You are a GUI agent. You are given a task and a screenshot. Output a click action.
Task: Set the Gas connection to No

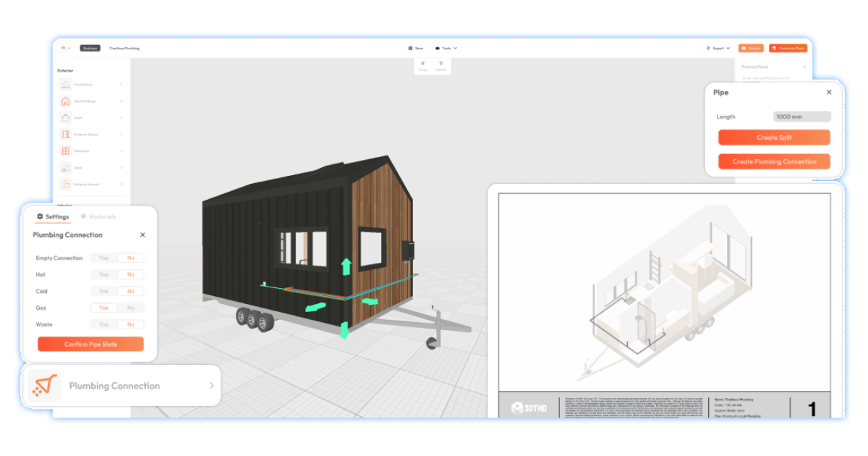point(132,308)
